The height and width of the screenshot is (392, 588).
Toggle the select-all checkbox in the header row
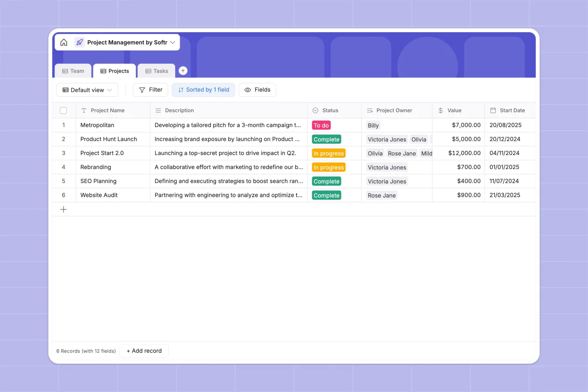[64, 110]
